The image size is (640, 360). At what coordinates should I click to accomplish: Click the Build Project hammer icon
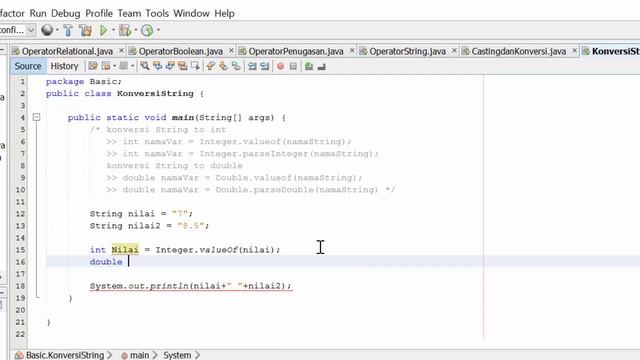[68, 30]
